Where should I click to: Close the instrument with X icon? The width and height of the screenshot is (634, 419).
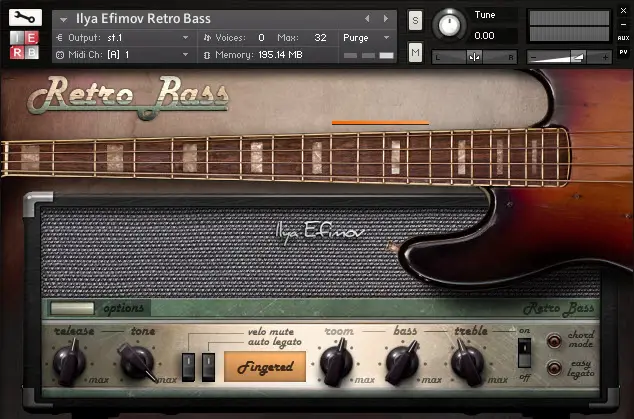623,11
